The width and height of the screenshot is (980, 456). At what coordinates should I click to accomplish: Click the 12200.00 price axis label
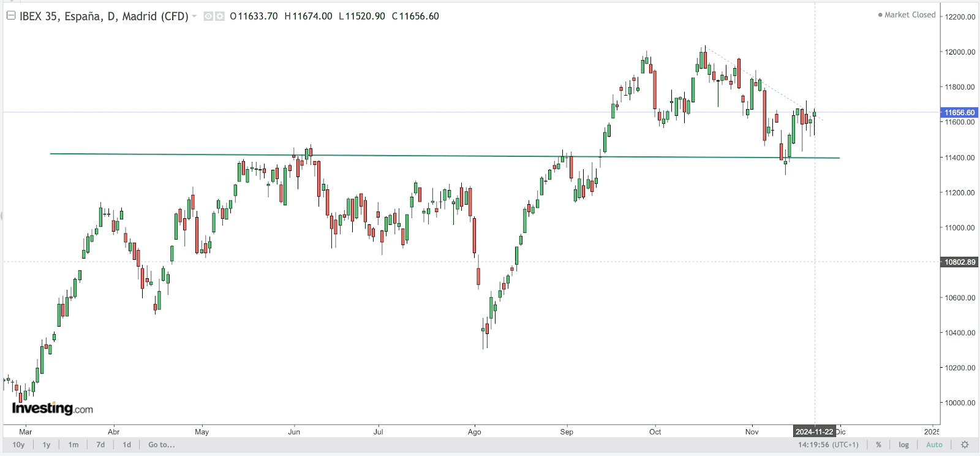click(x=960, y=17)
